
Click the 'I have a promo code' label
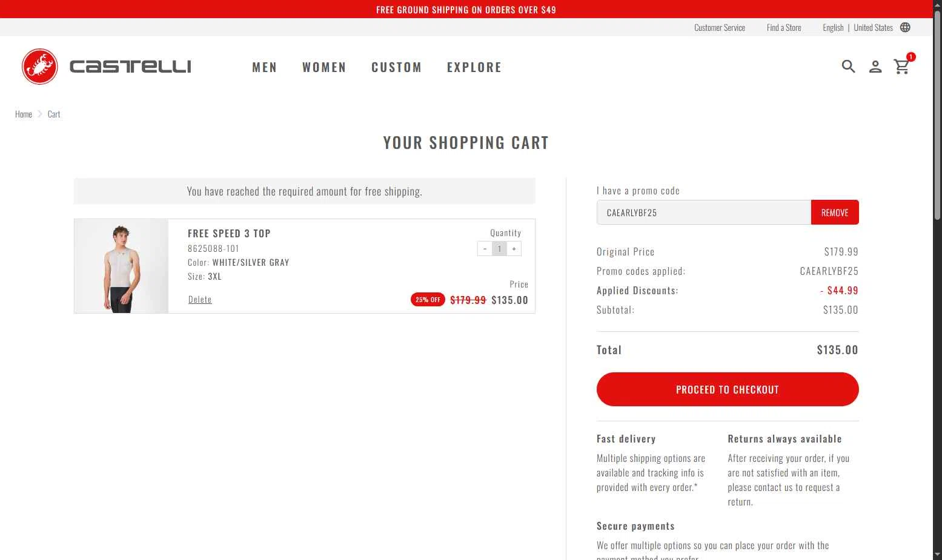tap(638, 191)
